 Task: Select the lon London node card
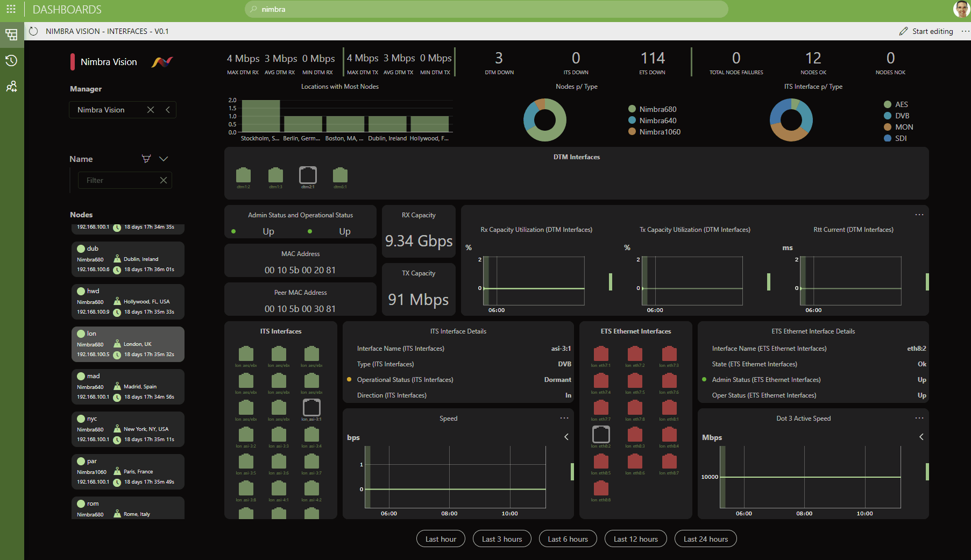click(x=128, y=344)
